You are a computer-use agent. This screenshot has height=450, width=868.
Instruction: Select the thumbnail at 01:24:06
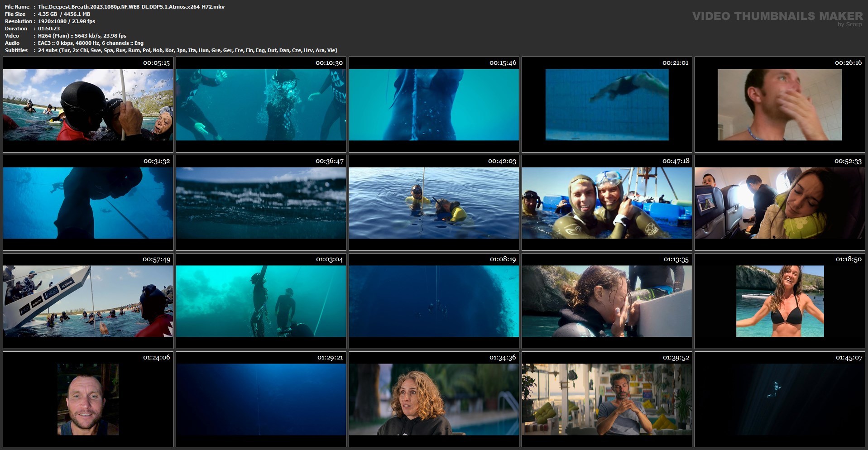88,399
